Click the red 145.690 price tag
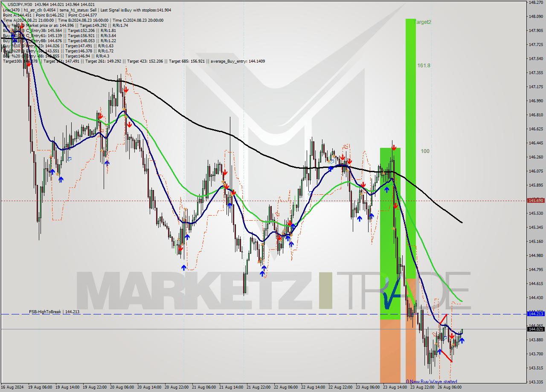 pos(535,200)
